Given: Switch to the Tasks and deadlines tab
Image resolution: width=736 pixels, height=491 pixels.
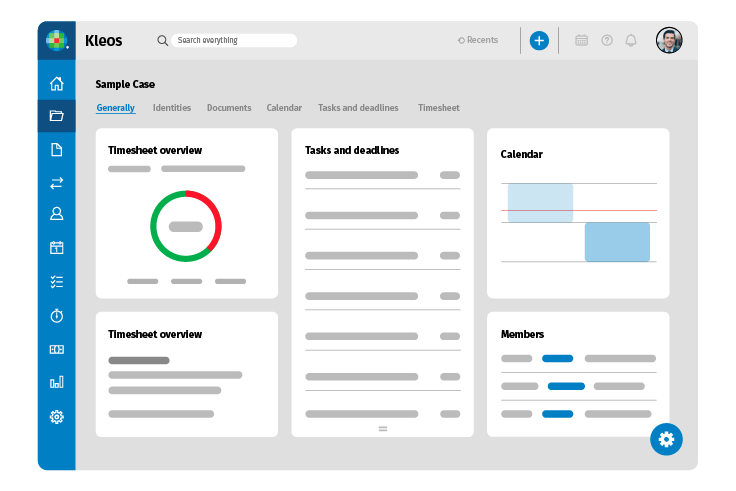Looking at the screenshot, I should (358, 108).
